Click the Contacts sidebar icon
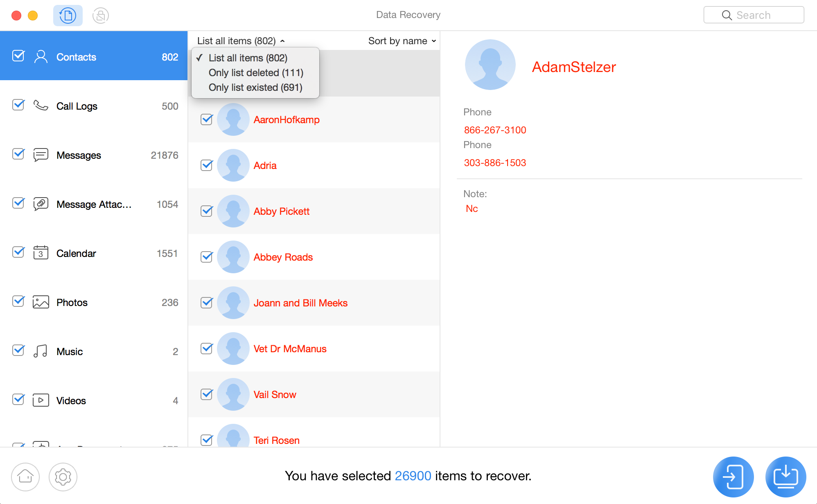Screen dimensions: 817x504 (40, 56)
